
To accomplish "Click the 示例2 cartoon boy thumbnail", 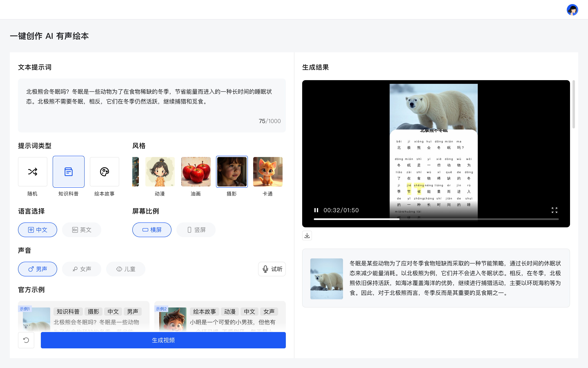I will tap(173, 320).
